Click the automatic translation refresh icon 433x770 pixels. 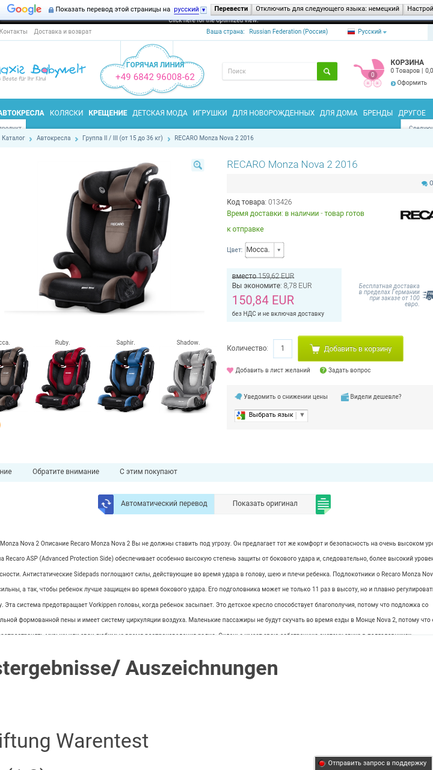(106, 504)
